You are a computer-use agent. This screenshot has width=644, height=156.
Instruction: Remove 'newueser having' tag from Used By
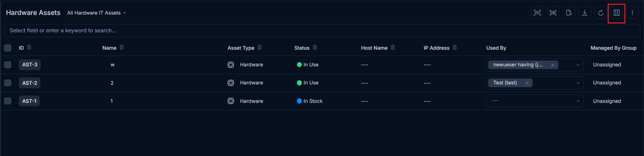click(x=553, y=65)
